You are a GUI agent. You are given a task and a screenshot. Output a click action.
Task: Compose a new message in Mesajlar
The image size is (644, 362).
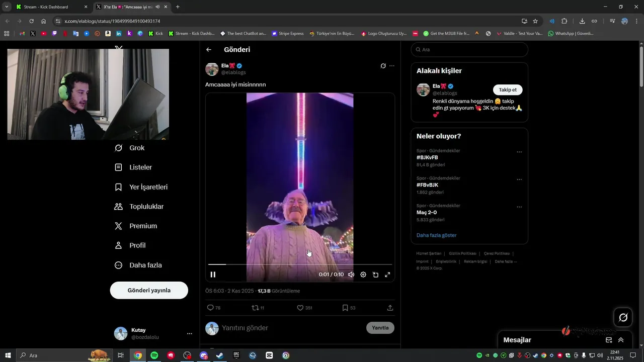click(609, 340)
